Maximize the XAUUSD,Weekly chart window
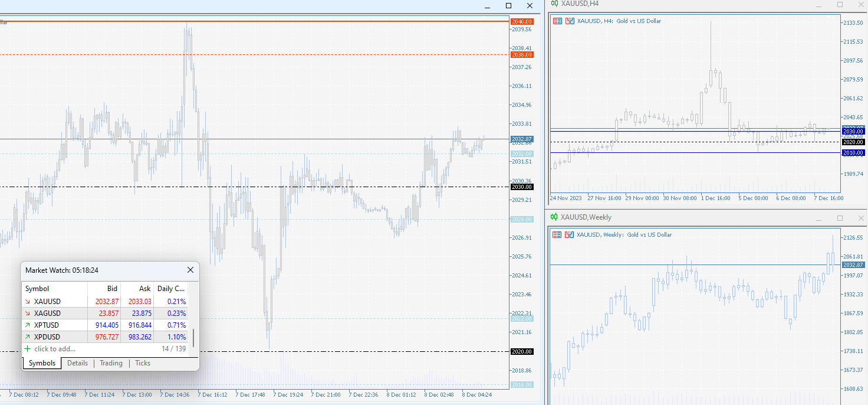Viewport: 868px width, 405px height. pos(840,218)
